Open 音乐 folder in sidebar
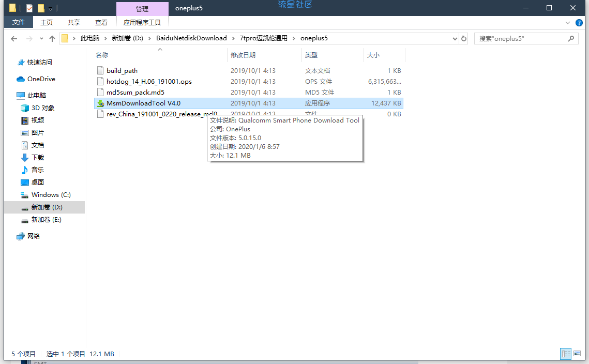The width and height of the screenshot is (589, 364). click(38, 170)
